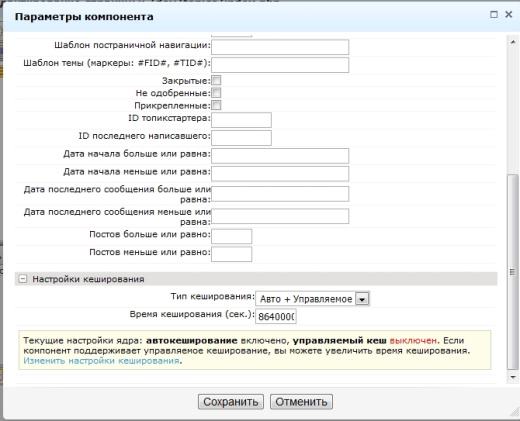This screenshot has width=520, height=421.
Task: Click Дата последнего сообщения меньше или равна field
Action: 280,216
